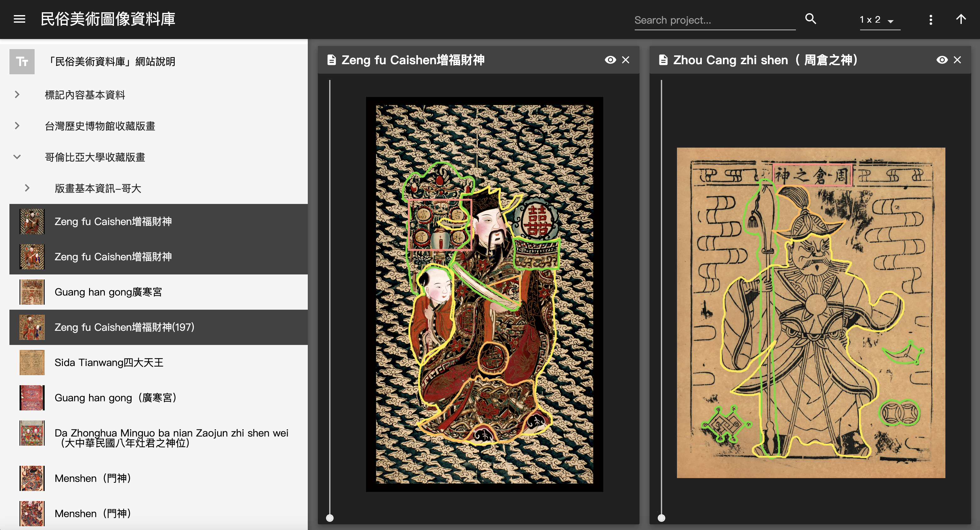Image resolution: width=980 pixels, height=530 pixels.
Task: Select Zeng fu Caishen增福財神(197) item
Action: coord(159,327)
